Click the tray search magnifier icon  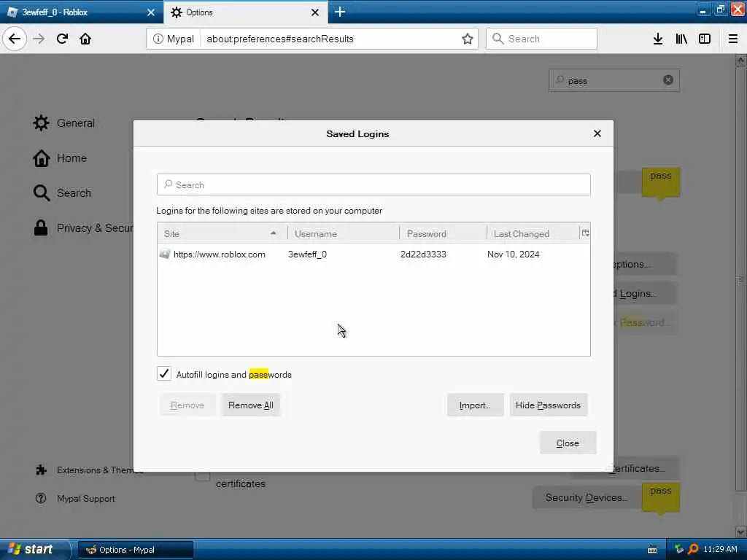(x=693, y=549)
